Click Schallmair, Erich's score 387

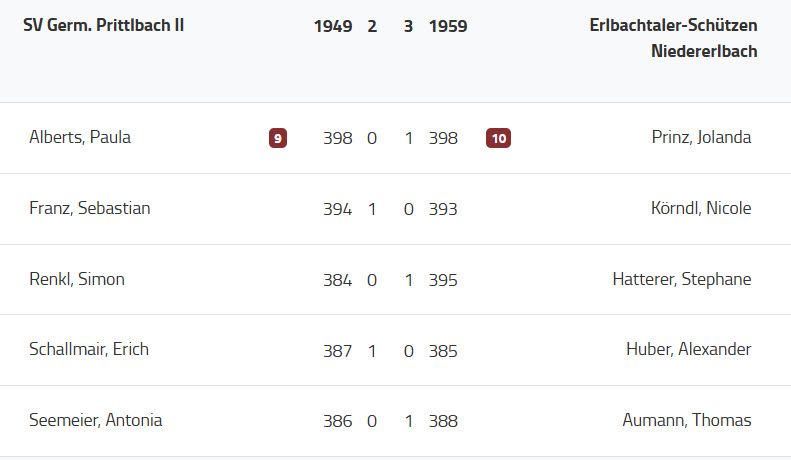338,350
